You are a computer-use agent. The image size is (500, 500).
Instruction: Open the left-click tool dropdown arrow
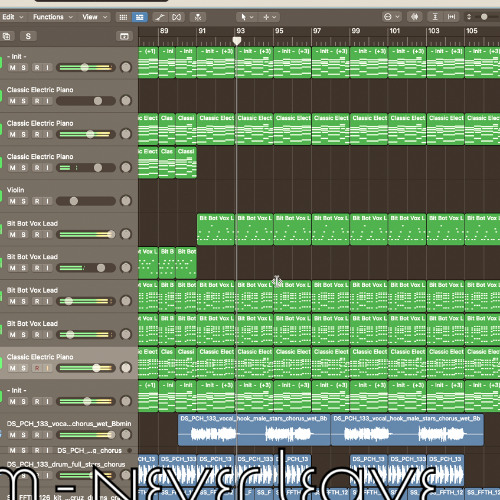pos(252,17)
